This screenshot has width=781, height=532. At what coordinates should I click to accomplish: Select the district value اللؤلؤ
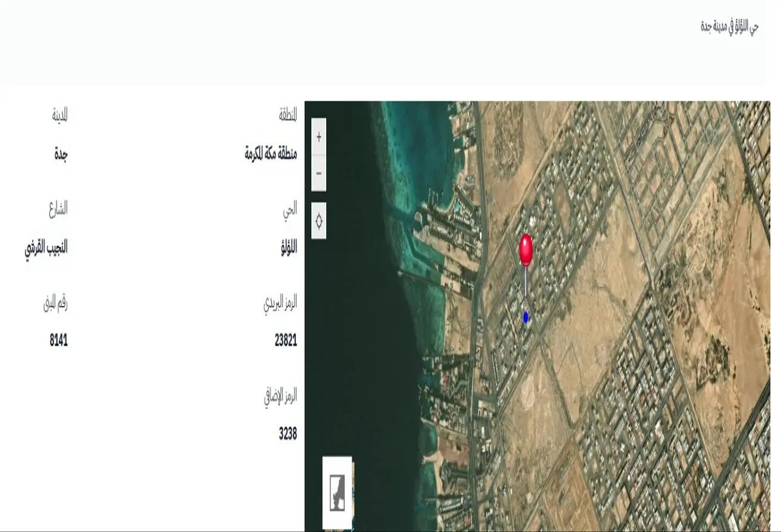tap(288, 248)
